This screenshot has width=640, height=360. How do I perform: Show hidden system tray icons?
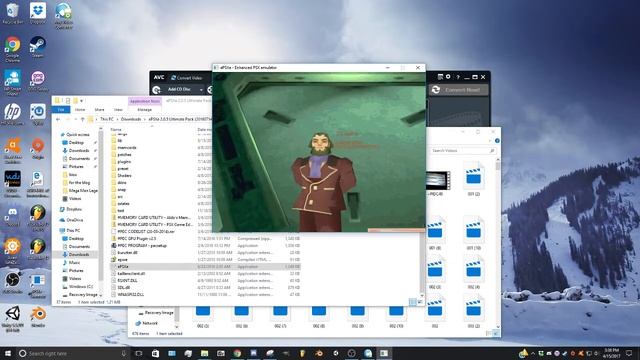[x=533, y=353]
